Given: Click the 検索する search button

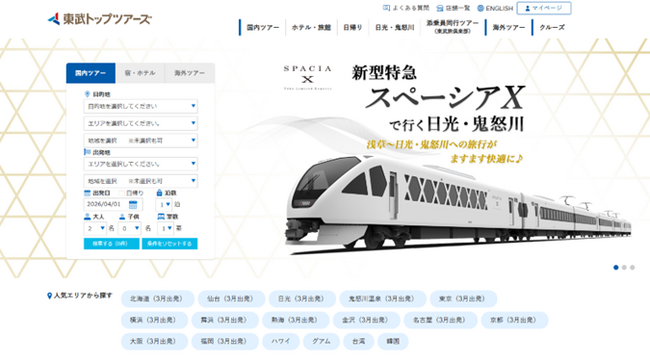Looking at the screenshot, I should coord(111,244).
